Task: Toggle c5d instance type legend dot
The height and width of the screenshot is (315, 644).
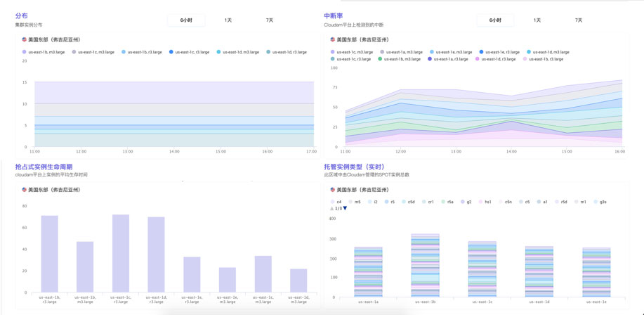Action: click(x=404, y=202)
